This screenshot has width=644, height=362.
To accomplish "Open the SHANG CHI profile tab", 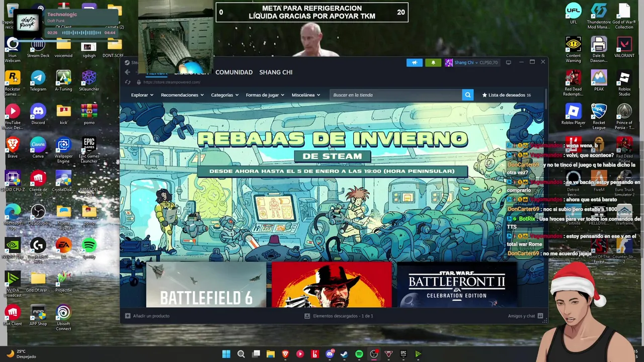I will point(276,72).
